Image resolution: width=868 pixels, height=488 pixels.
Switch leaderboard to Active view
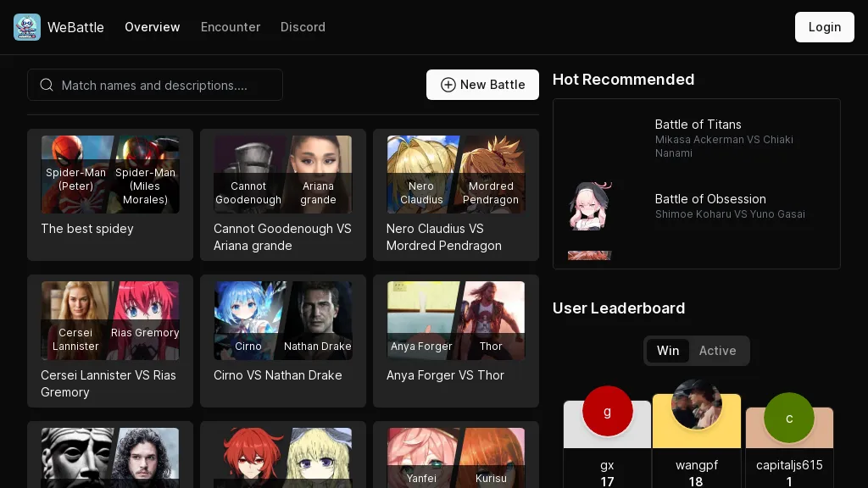[x=717, y=351]
